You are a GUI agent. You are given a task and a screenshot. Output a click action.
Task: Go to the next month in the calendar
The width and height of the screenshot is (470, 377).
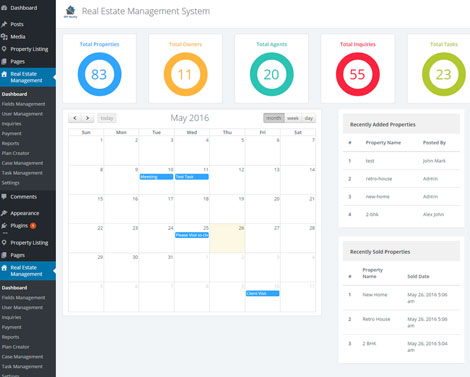[x=88, y=118]
